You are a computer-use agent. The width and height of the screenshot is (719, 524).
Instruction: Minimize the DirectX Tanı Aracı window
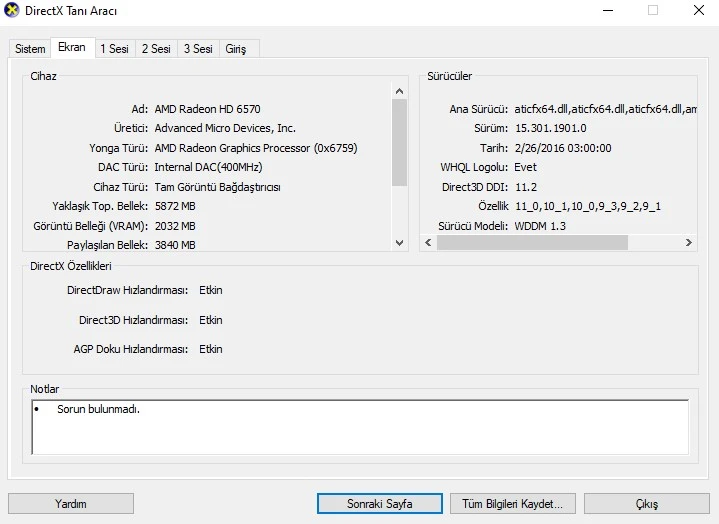click(608, 10)
